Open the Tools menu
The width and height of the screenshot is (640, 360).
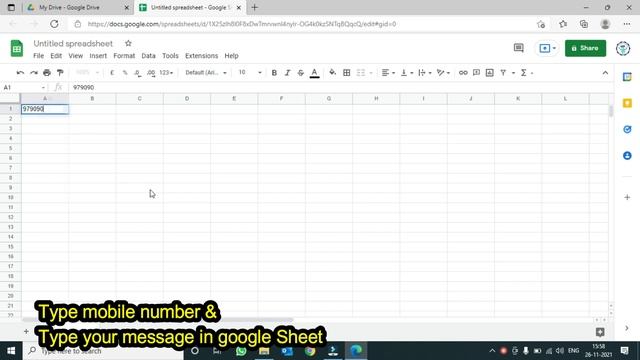point(170,56)
